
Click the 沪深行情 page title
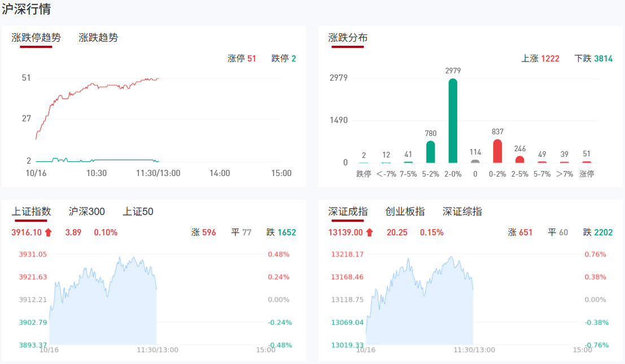point(26,9)
